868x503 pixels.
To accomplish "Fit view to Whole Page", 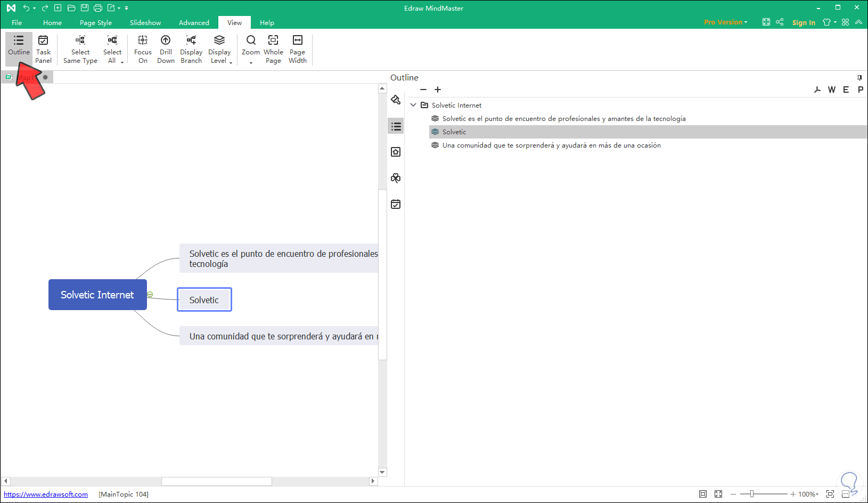I will pyautogui.click(x=273, y=50).
